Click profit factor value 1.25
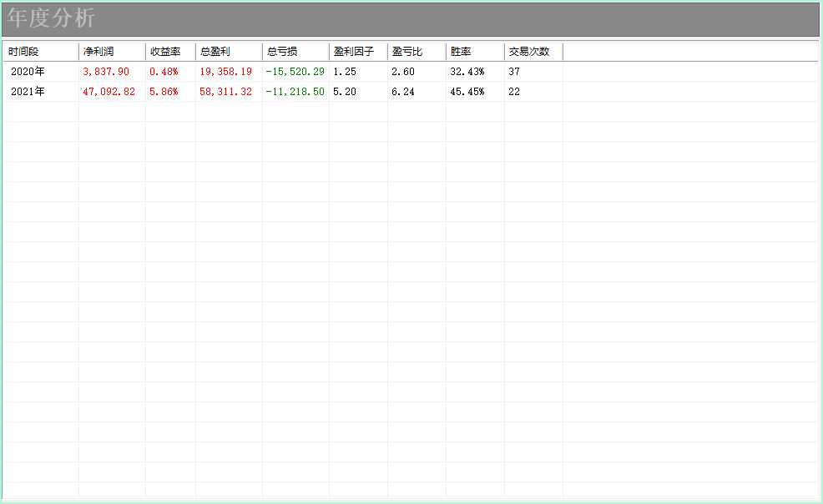The image size is (823, 504). (345, 71)
